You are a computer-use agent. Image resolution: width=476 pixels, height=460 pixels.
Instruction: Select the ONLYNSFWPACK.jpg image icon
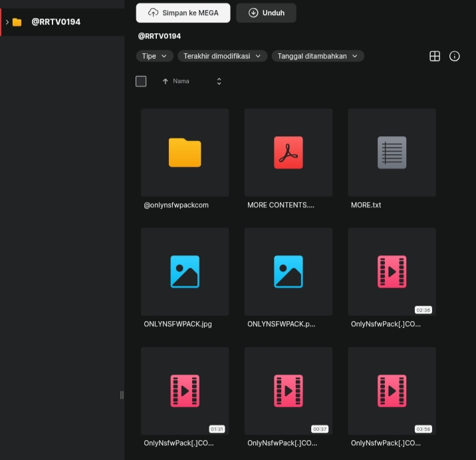(185, 271)
